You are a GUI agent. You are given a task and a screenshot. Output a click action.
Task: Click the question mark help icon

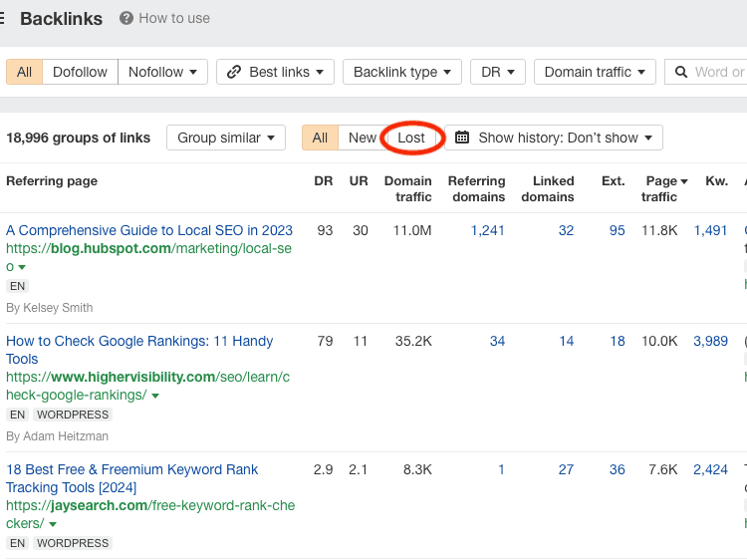pyautogui.click(x=126, y=18)
